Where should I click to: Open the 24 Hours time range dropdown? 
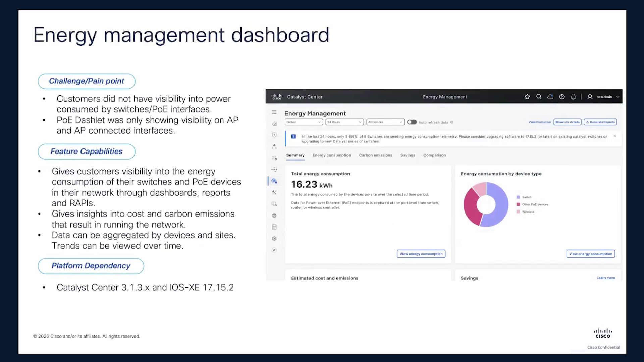(345, 122)
